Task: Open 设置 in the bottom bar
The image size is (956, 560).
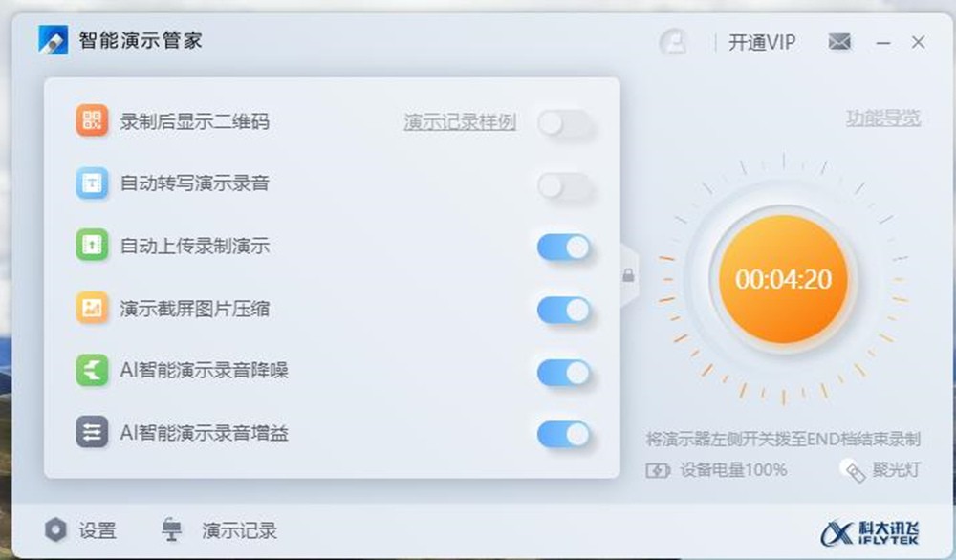Action: (x=80, y=530)
